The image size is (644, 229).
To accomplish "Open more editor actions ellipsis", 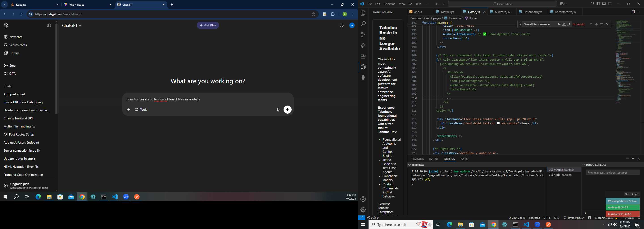I will pos(639,12).
